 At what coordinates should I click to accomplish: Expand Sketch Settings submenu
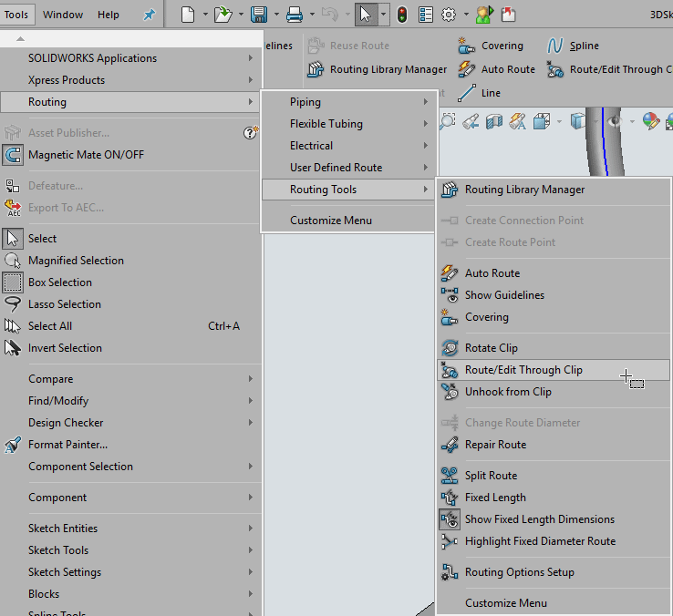pos(131,572)
